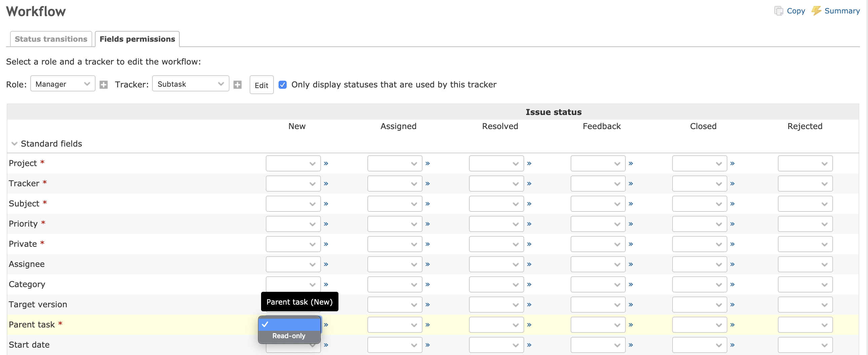
Task: Select the blank checked dropdown option
Action: pyautogui.click(x=289, y=324)
